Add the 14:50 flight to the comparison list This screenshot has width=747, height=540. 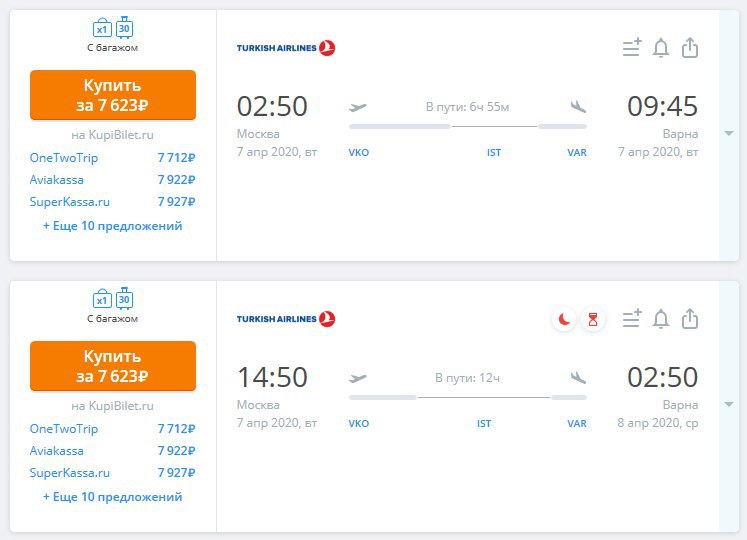(632, 318)
